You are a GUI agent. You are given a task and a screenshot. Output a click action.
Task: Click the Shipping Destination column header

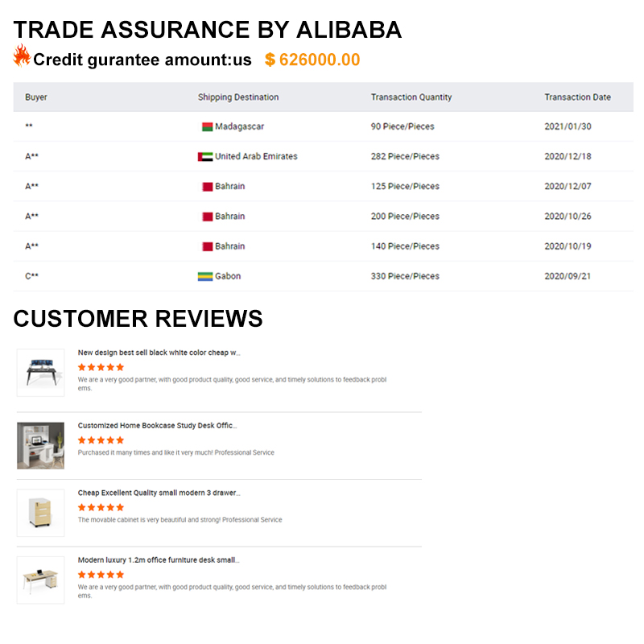coord(238,97)
